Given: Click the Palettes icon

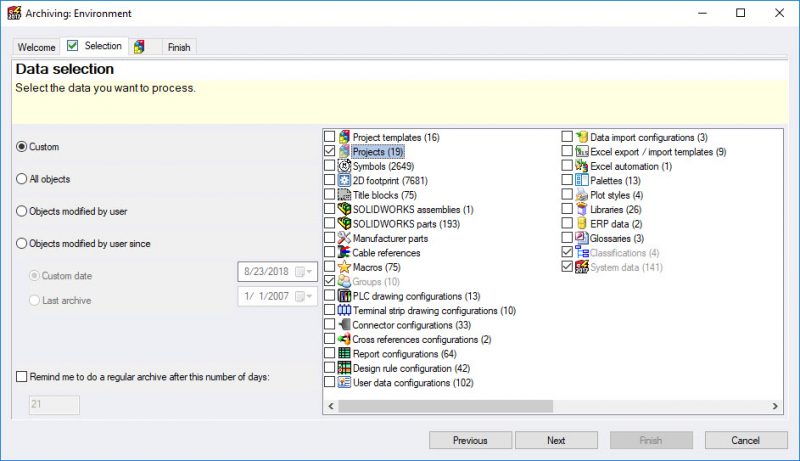Looking at the screenshot, I should tap(582, 180).
